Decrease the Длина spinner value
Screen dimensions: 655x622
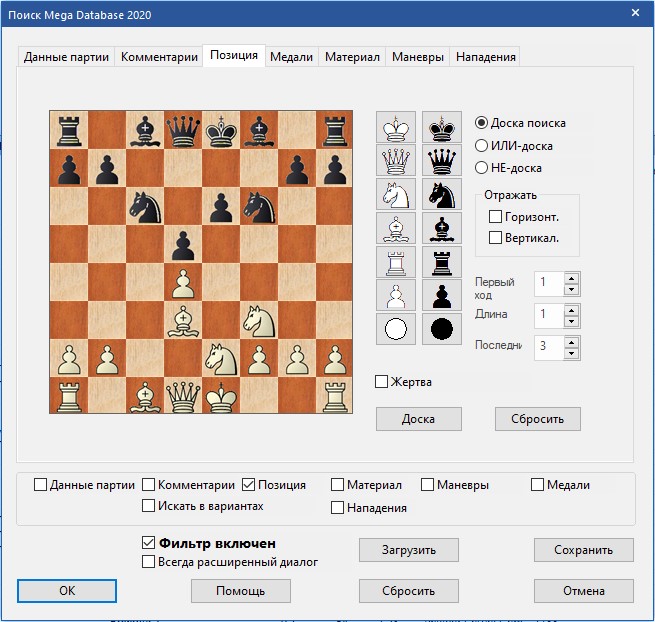pyautogui.click(x=571, y=322)
